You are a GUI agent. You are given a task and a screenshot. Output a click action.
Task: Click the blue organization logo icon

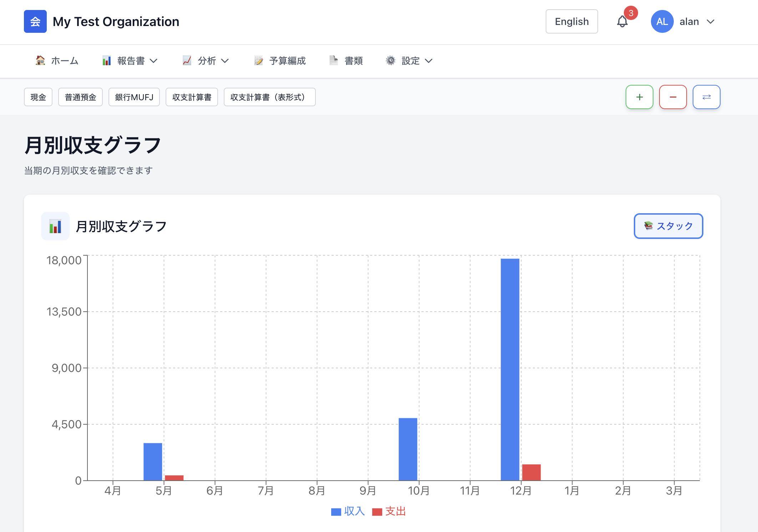(x=35, y=21)
